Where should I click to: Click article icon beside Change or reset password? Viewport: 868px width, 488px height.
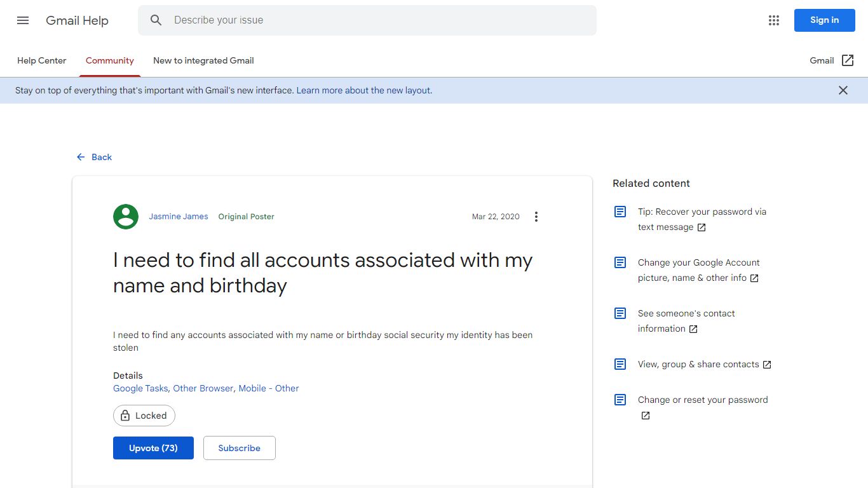(620, 400)
